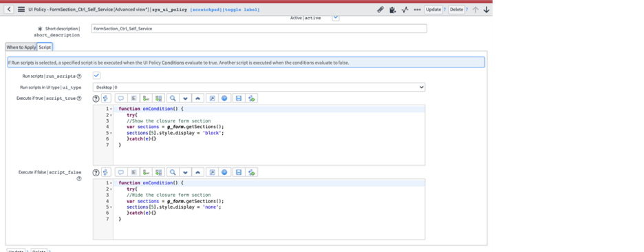Click format code icon in Execute if true toolbar
The width and height of the screenshot is (644, 252).
133,98
